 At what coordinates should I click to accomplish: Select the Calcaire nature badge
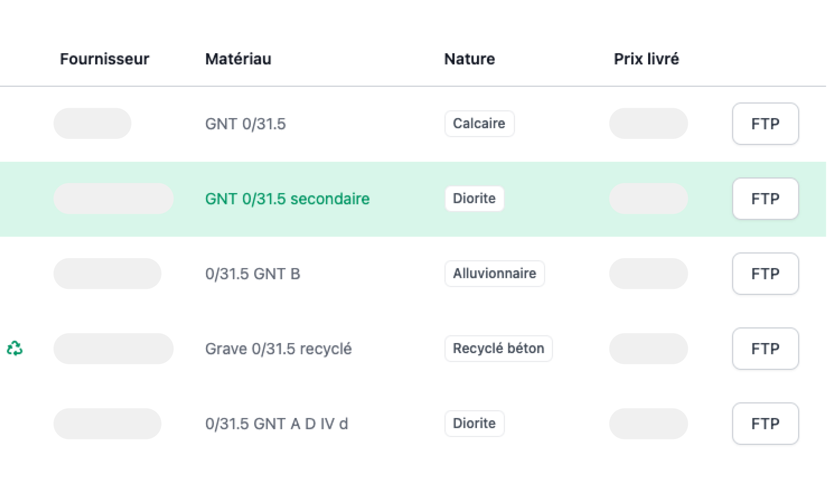point(479,123)
